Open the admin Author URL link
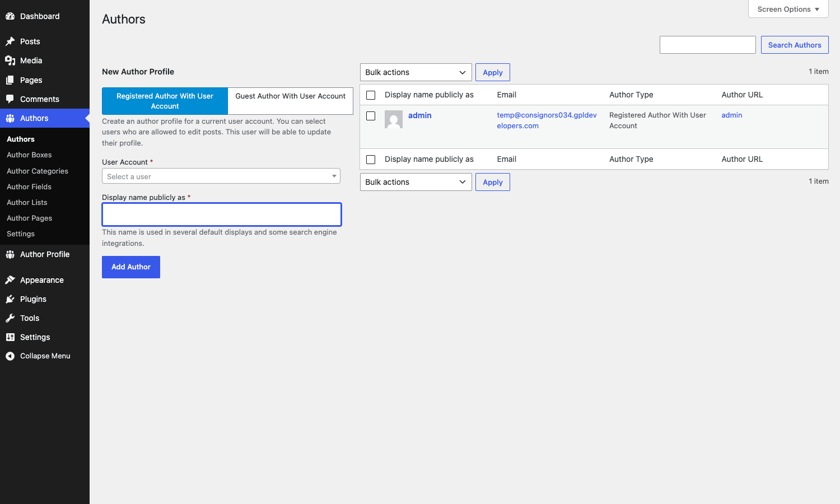 (732, 115)
